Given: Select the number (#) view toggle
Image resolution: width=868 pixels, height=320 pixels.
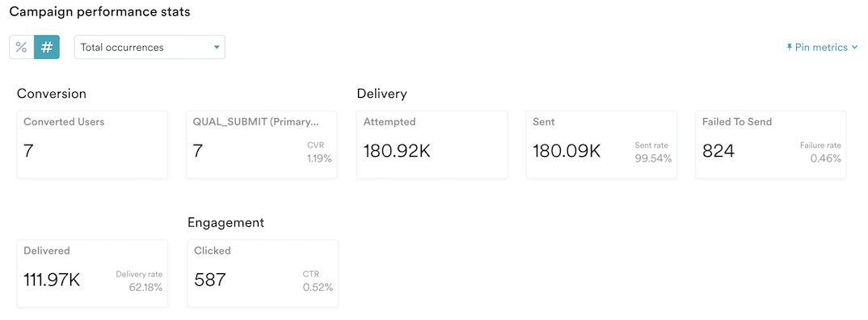Looking at the screenshot, I should tap(47, 47).
